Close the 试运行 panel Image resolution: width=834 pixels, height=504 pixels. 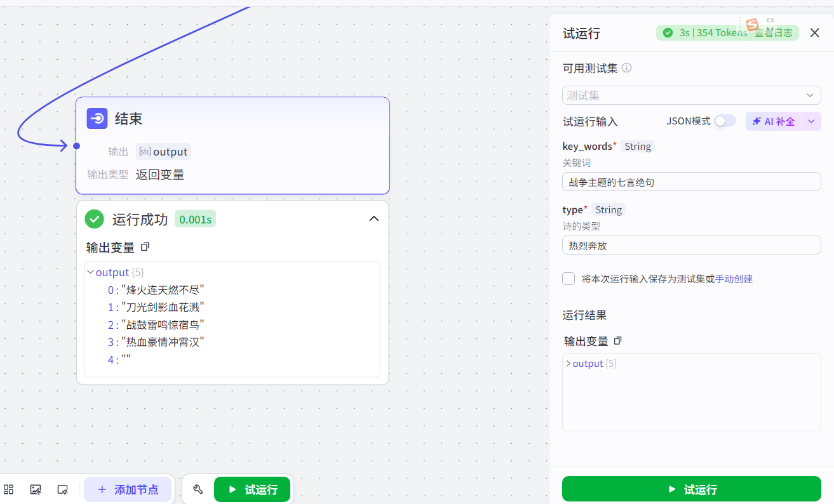[814, 33]
